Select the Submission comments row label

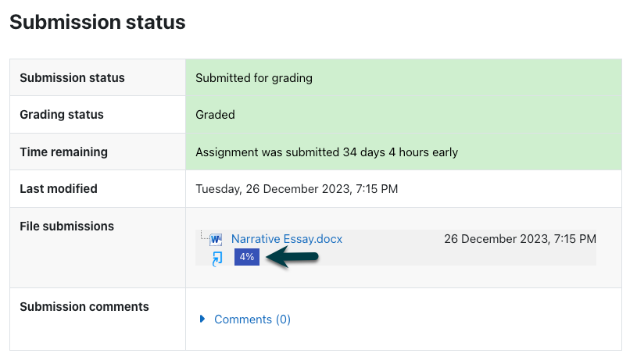coord(84,307)
